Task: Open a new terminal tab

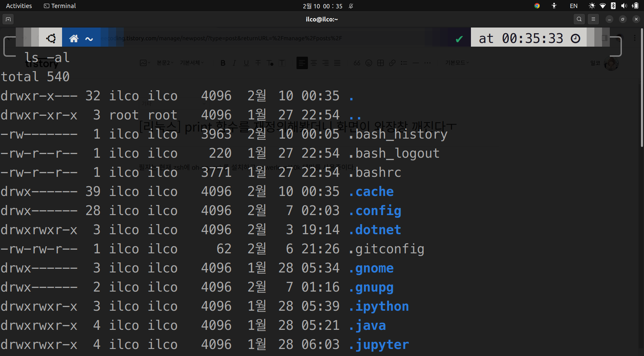Action: (8, 19)
